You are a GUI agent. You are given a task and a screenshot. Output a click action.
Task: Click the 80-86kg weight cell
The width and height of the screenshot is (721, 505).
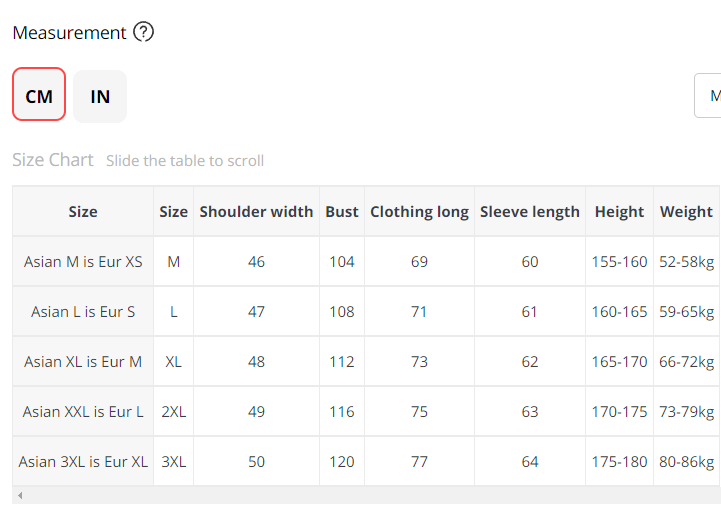click(686, 461)
